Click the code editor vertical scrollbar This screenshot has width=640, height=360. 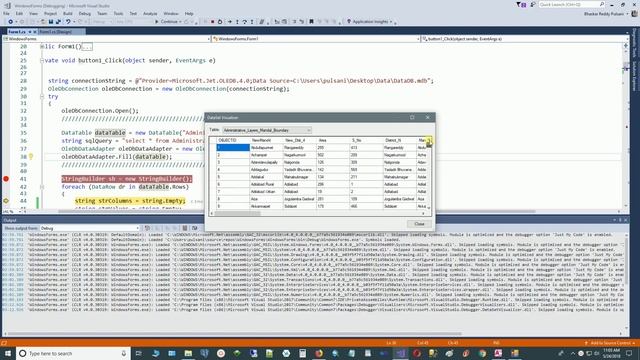[x=627, y=127]
